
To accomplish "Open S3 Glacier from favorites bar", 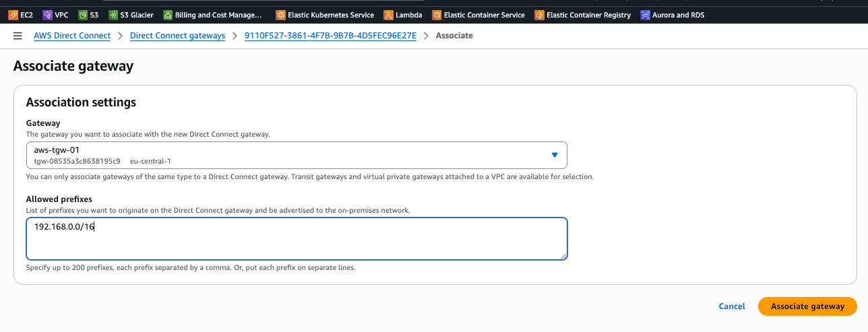I will [x=113, y=15].
